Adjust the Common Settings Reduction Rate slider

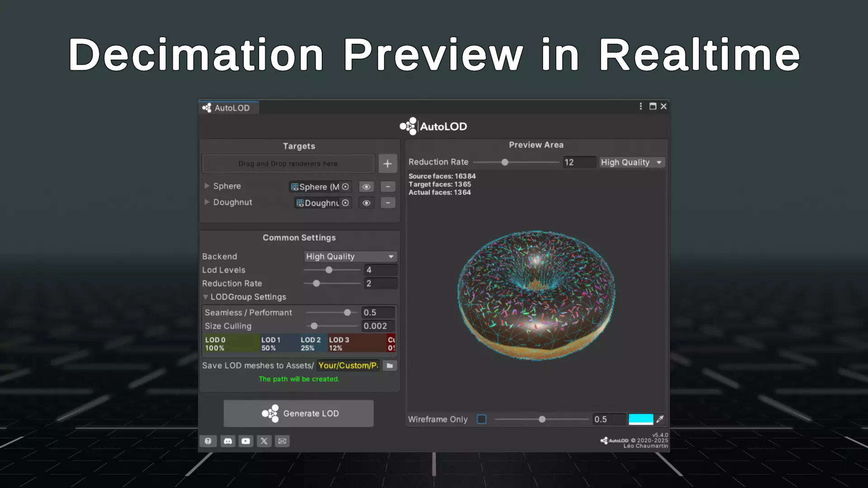click(332, 283)
